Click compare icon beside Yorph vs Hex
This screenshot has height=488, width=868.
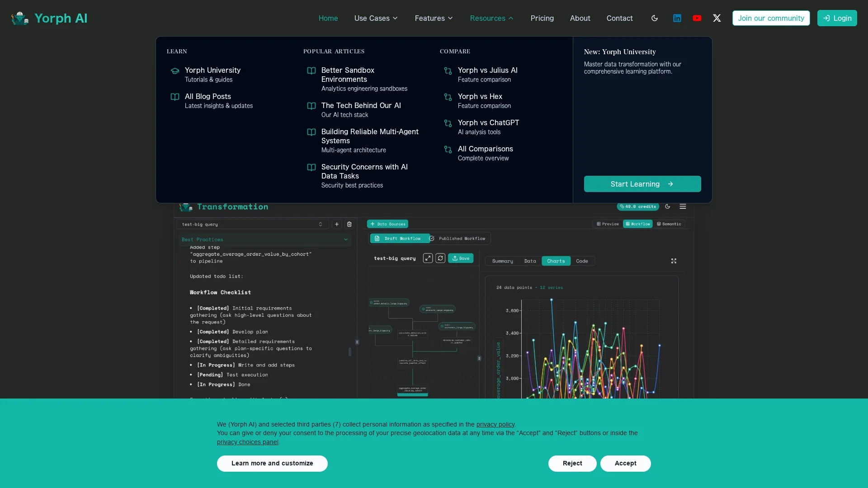pos(448,97)
